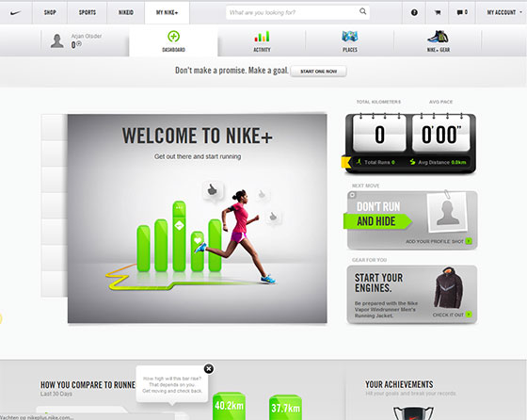Click the NikeFuel points icon beside 0
This screenshot has width=527, height=420.
pyautogui.click(x=79, y=43)
